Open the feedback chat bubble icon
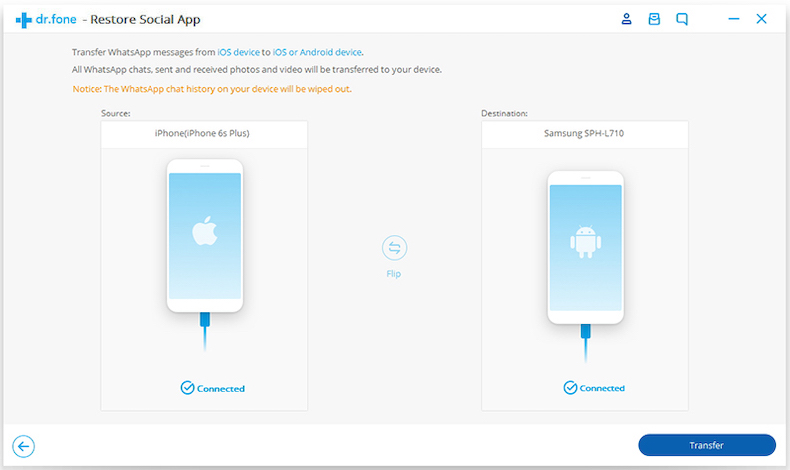The height and width of the screenshot is (470, 790). 682,19
